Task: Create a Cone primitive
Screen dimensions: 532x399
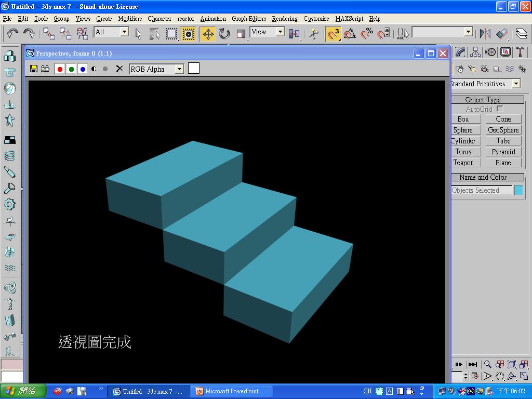Action: pyautogui.click(x=503, y=119)
